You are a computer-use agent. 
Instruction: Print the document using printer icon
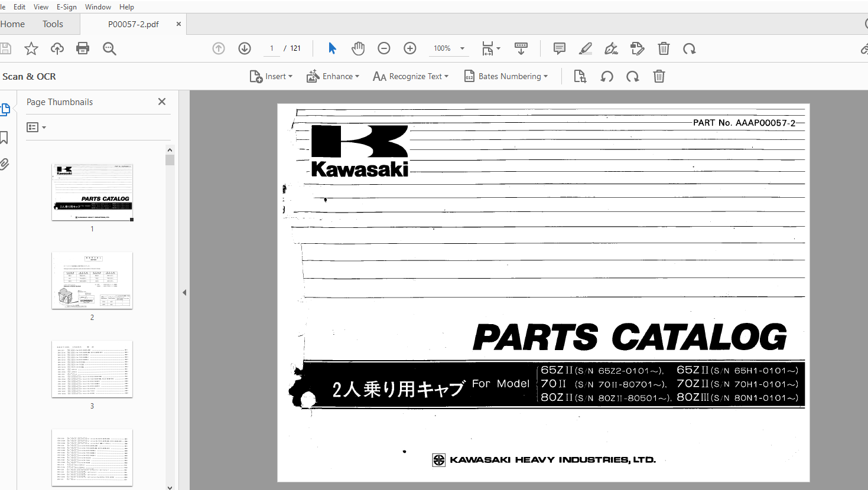point(83,48)
